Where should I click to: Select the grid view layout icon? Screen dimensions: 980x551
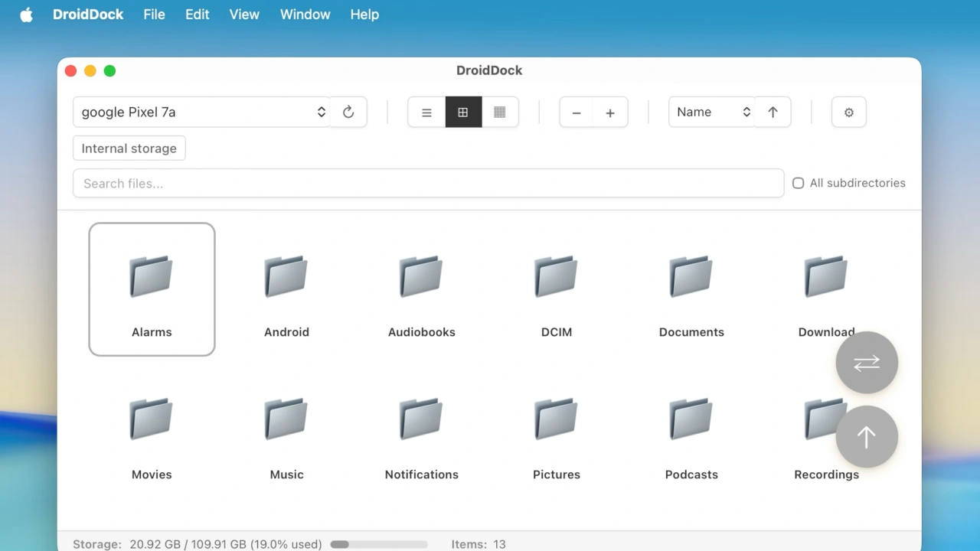[463, 112]
